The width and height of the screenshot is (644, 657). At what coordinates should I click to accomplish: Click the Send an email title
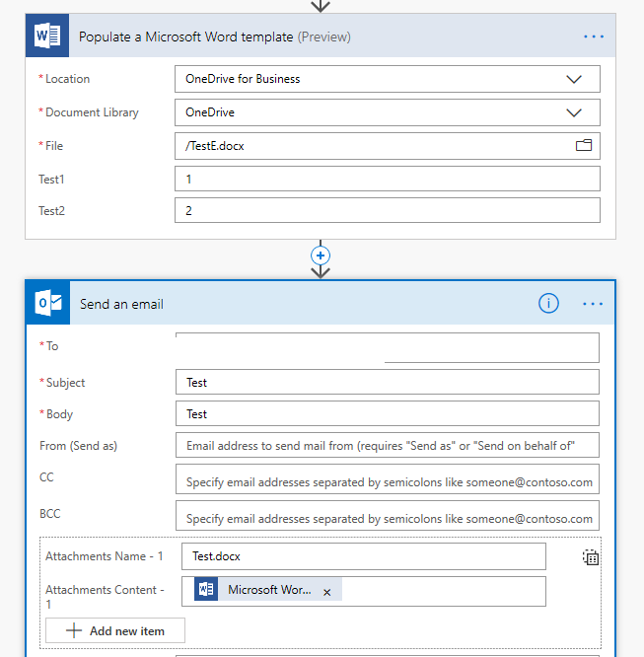pos(121,304)
